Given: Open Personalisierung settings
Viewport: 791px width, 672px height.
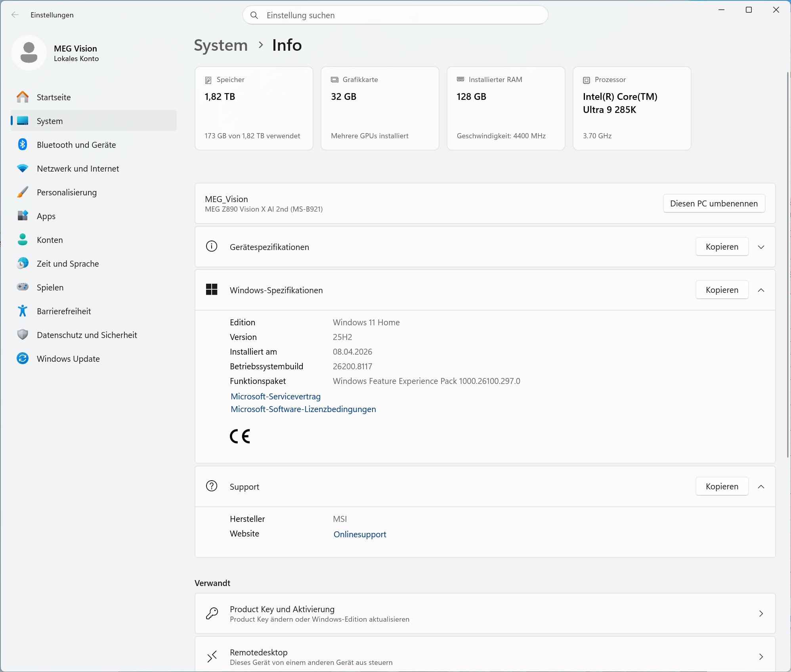Looking at the screenshot, I should (x=94, y=192).
